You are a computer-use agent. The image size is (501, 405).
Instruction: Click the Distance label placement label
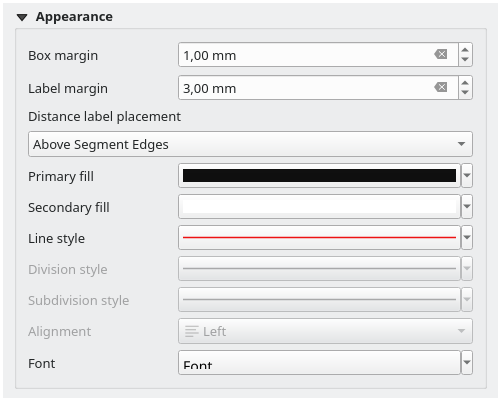[x=104, y=117]
